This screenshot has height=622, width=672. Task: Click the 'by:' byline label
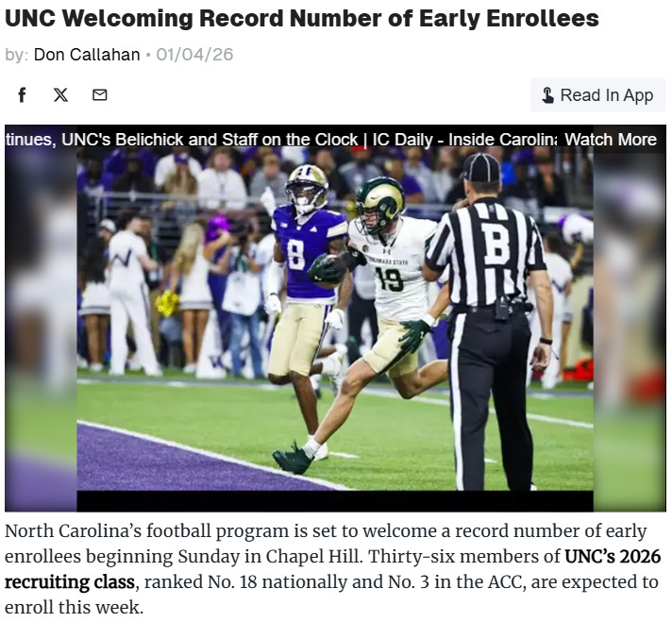point(17,55)
